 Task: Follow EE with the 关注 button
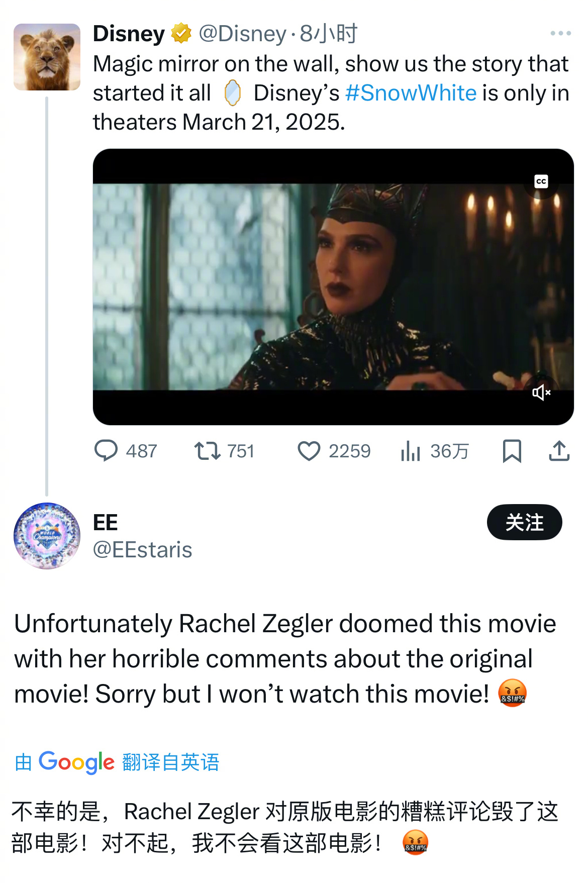(524, 522)
